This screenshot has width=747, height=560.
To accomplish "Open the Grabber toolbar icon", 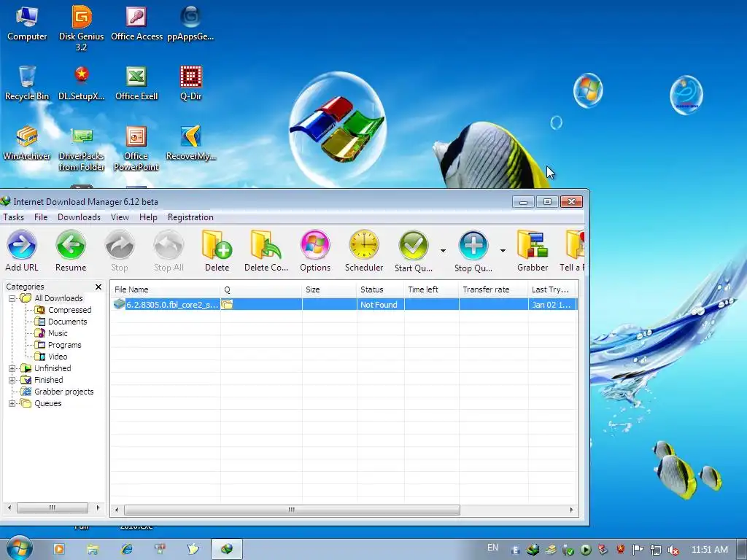I will [x=533, y=251].
